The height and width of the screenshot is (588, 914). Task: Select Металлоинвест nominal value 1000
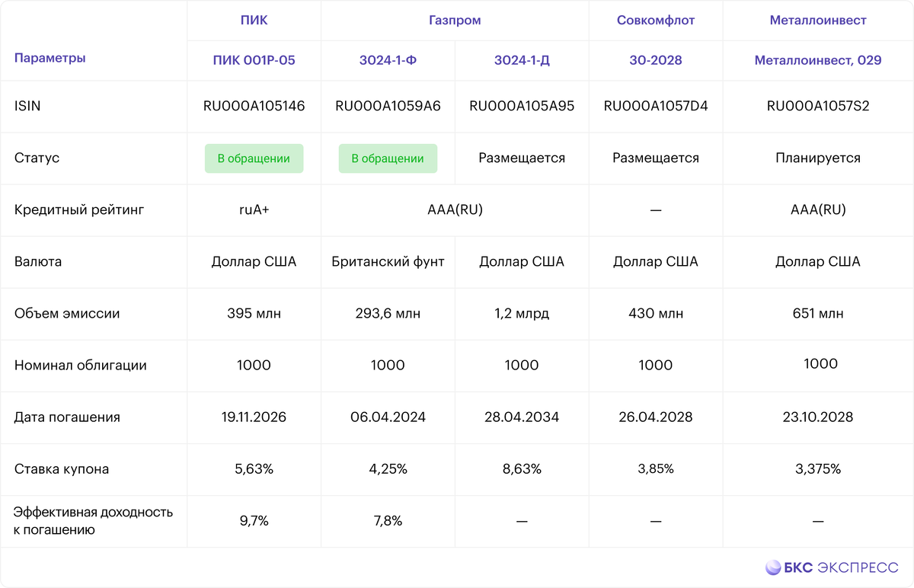[x=820, y=364]
